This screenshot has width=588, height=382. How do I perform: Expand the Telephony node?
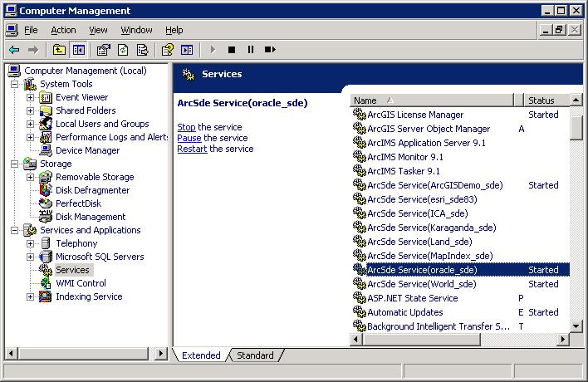[x=30, y=243]
